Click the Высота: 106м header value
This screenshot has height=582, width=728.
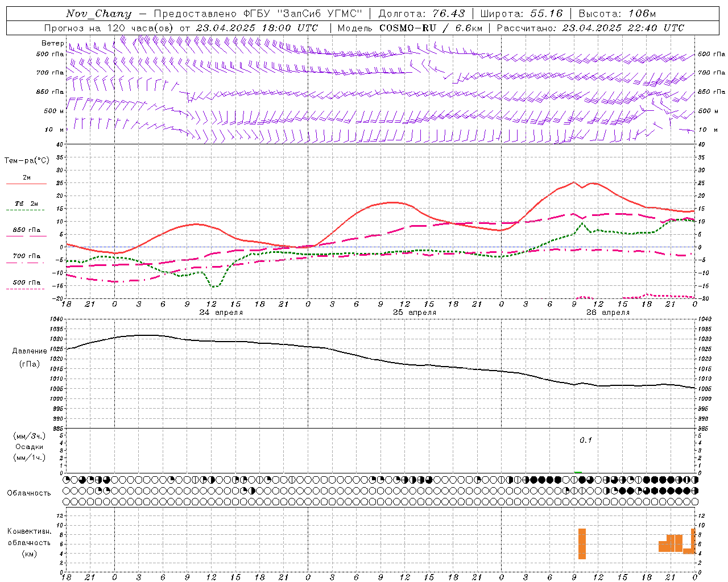click(617, 14)
